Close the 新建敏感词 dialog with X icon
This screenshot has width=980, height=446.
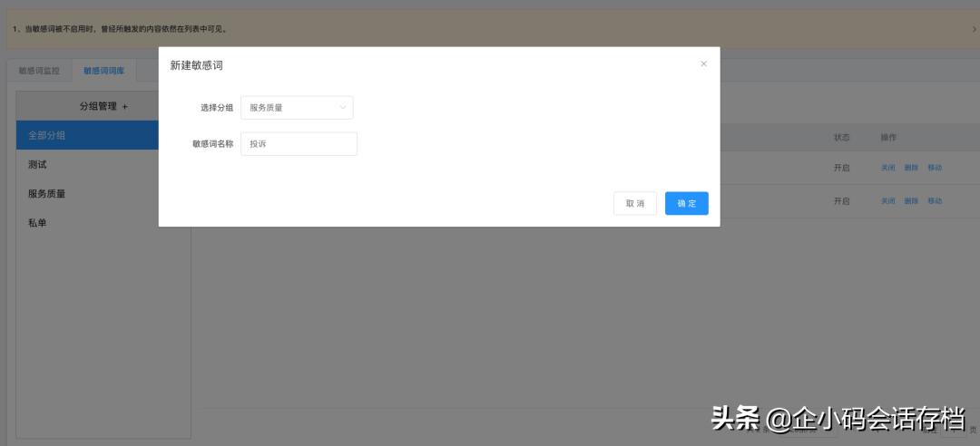click(x=704, y=63)
